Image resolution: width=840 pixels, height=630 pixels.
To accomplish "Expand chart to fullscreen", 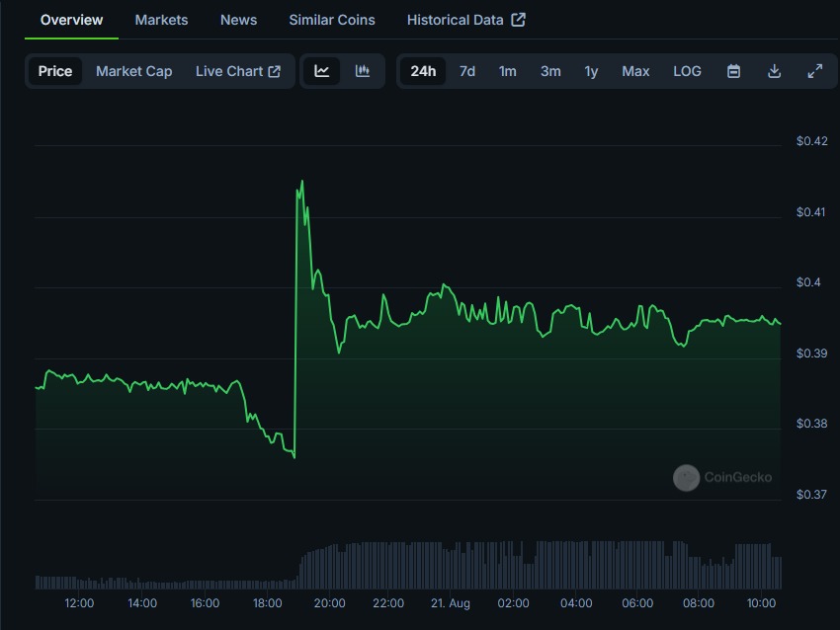I will [x=815, y=71].
